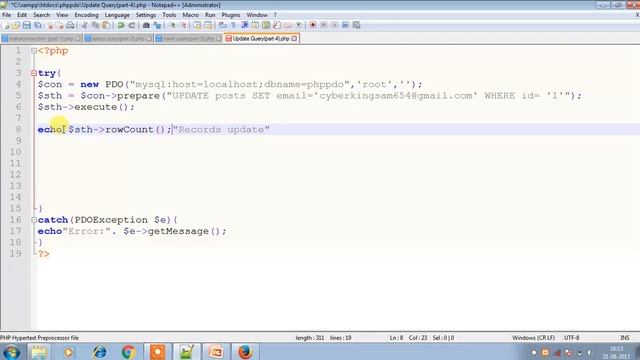Click the Redo arrow toolbar icon
The width and height of the screenshot is (640, 360).
[132, 25]
